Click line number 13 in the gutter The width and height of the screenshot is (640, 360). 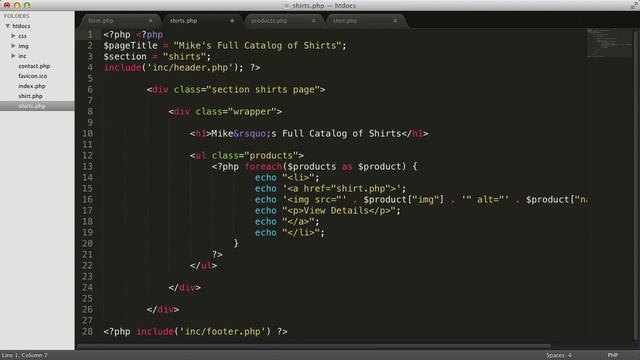[x=87, y=167]
